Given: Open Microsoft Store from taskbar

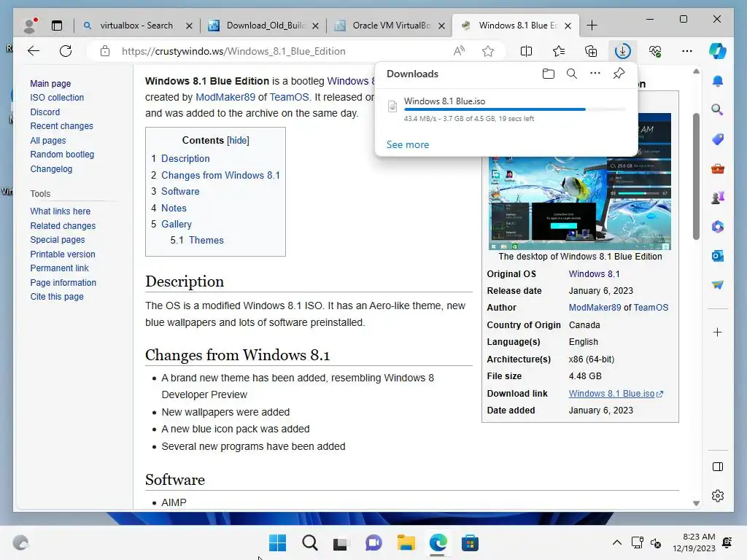Looking at the screenshot, I should coord(470,542).
